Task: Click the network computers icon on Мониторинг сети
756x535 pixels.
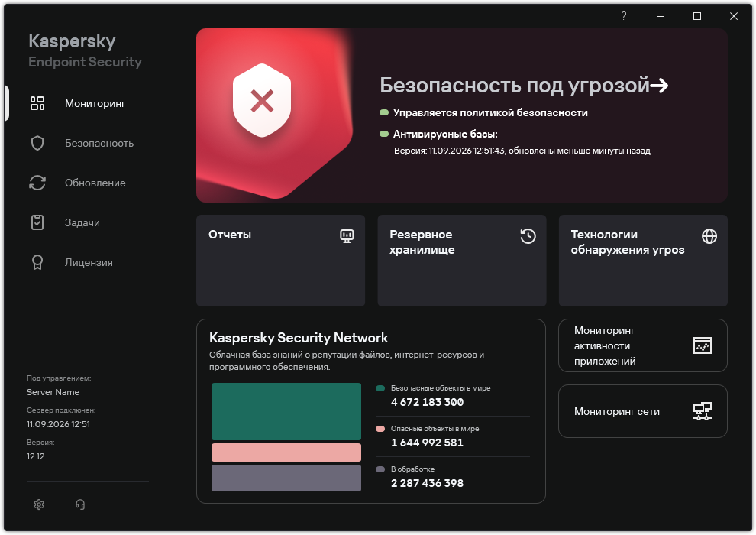Action: coord(703,411)
